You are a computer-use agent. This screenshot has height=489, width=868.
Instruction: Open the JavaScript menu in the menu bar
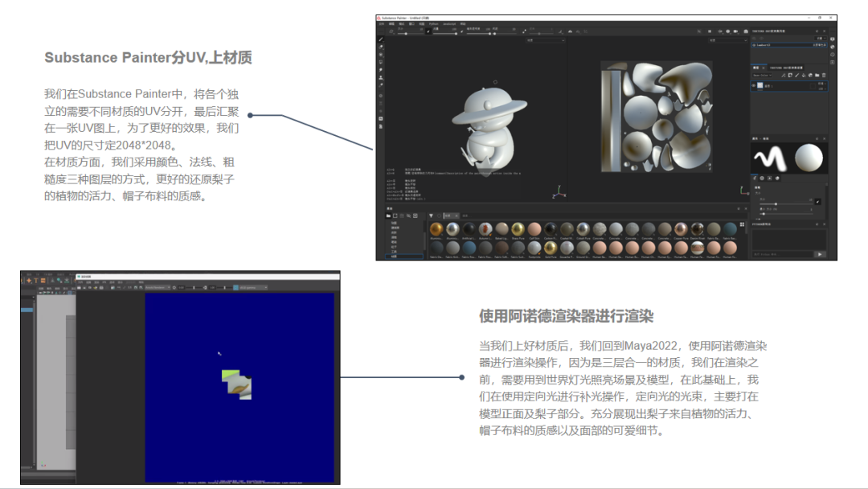click(x=449, y=23)
